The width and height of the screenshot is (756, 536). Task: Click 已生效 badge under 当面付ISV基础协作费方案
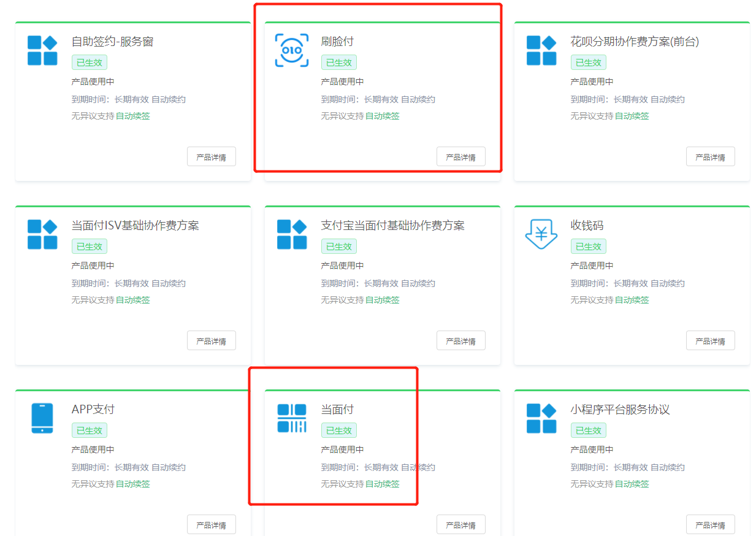pos(90,247)
